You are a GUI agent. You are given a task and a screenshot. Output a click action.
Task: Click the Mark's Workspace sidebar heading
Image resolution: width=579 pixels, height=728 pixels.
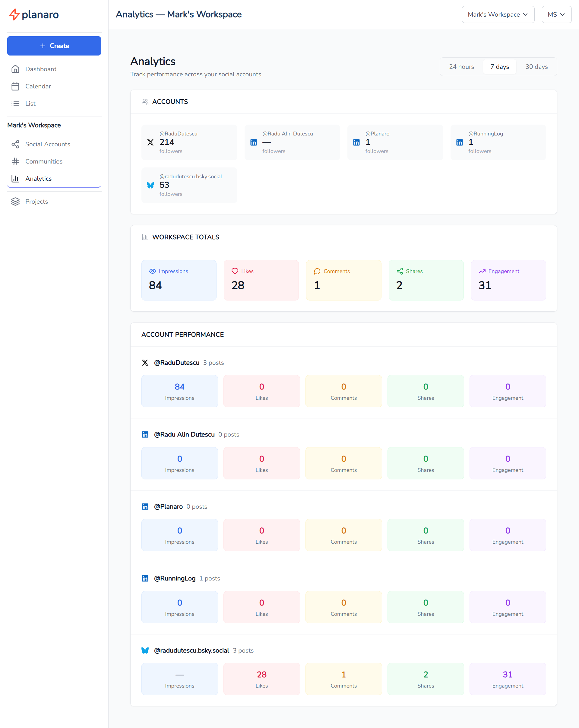[x=34, y=125]
